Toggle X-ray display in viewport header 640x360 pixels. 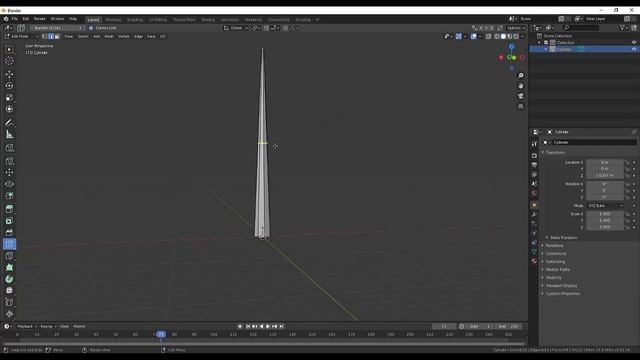pyautogui.click(x=488, y=36)
